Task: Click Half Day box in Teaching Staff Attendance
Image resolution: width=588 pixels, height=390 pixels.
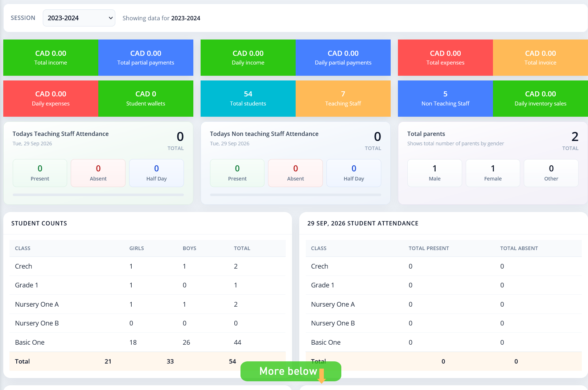Action: click(156, 173)
